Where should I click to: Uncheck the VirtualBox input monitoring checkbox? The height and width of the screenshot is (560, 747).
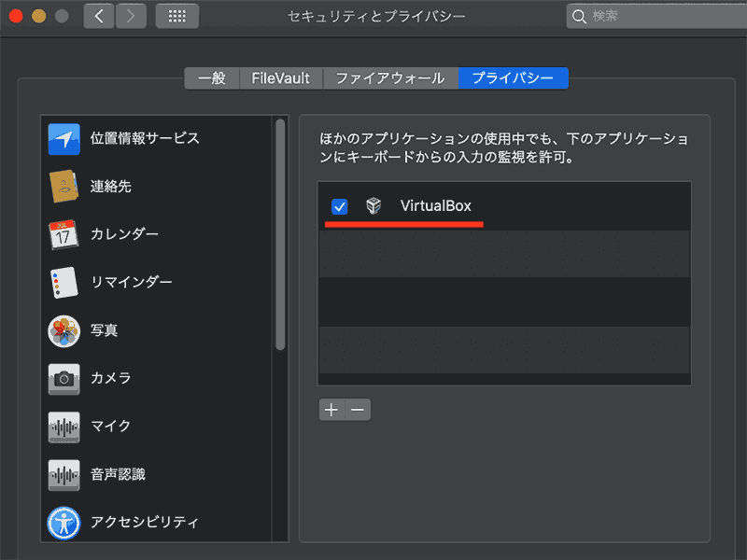pos(339,206)
